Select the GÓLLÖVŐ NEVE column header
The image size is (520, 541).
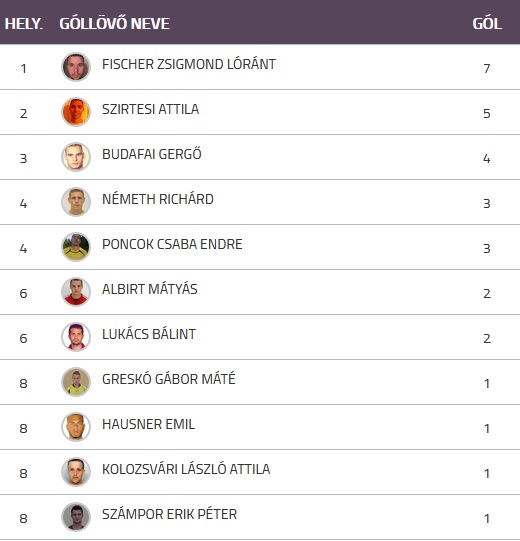pos(115,23)
